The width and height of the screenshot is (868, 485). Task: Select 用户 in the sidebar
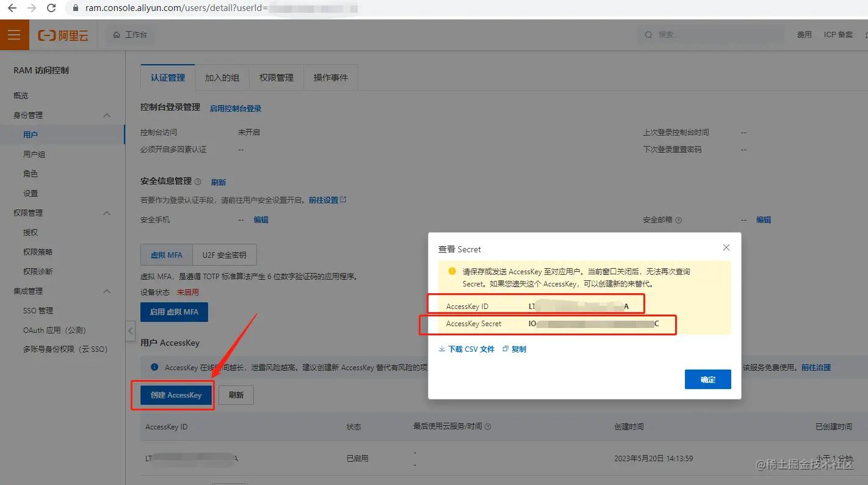tap(31, 135)
